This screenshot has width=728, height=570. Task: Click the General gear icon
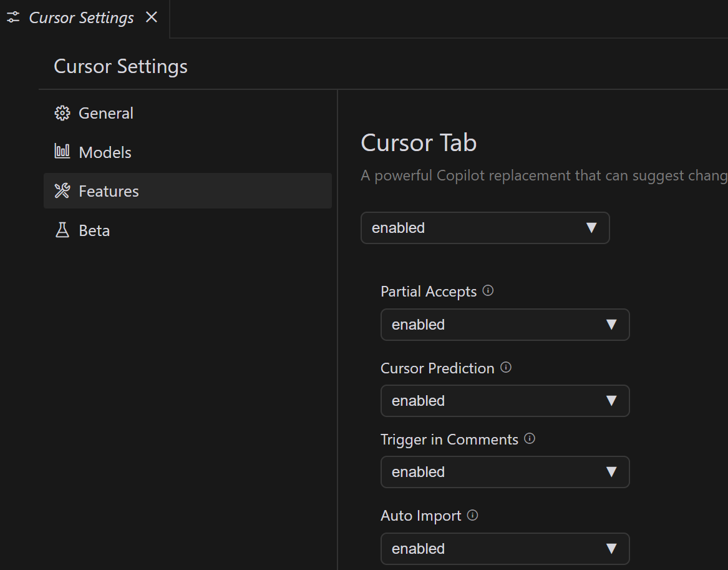click(x=62, y=113)
